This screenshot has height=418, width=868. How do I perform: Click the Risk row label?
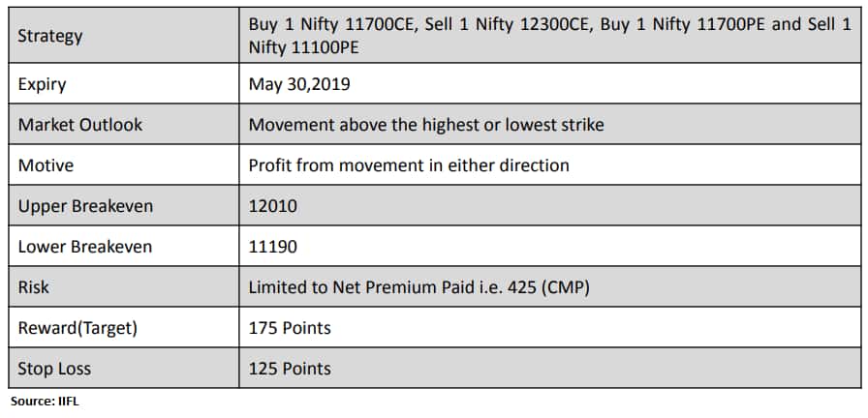[33, 287]
